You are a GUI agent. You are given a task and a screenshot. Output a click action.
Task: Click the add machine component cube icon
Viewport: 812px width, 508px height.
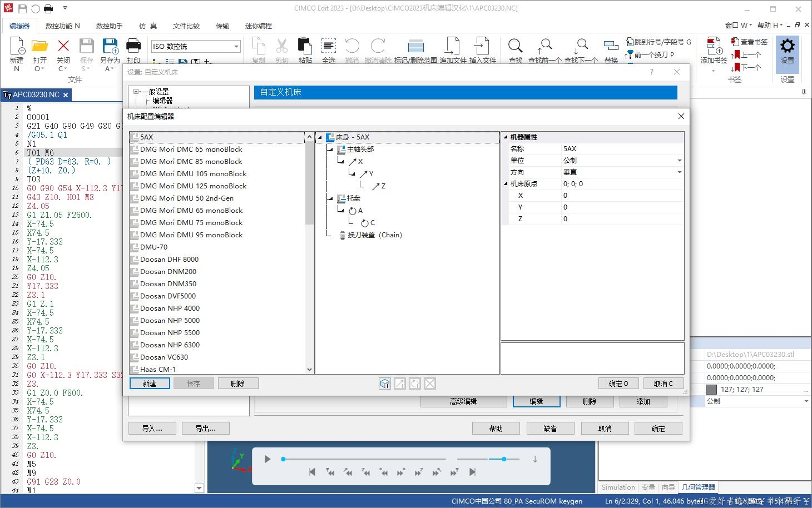pos(385,384)
